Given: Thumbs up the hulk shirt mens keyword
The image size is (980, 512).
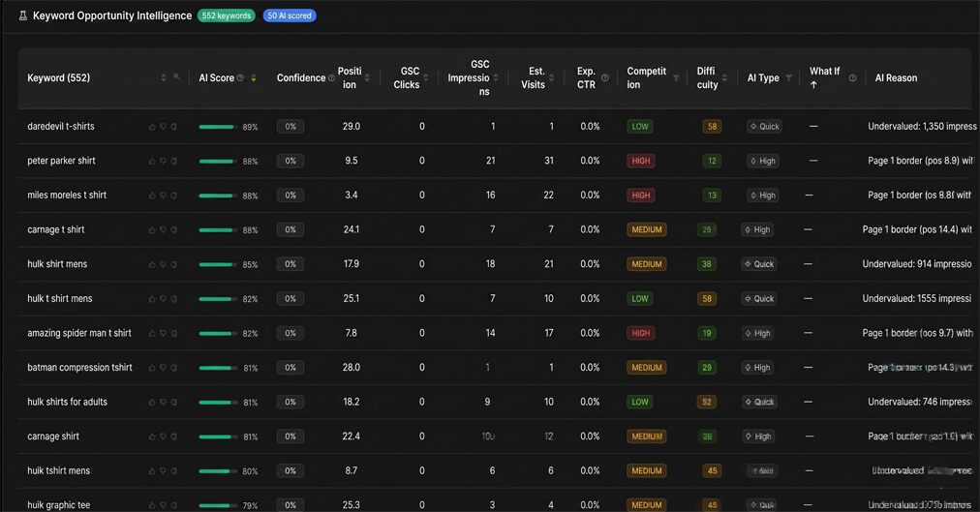Looking at the screenshot, I should (x=152, y=264).
